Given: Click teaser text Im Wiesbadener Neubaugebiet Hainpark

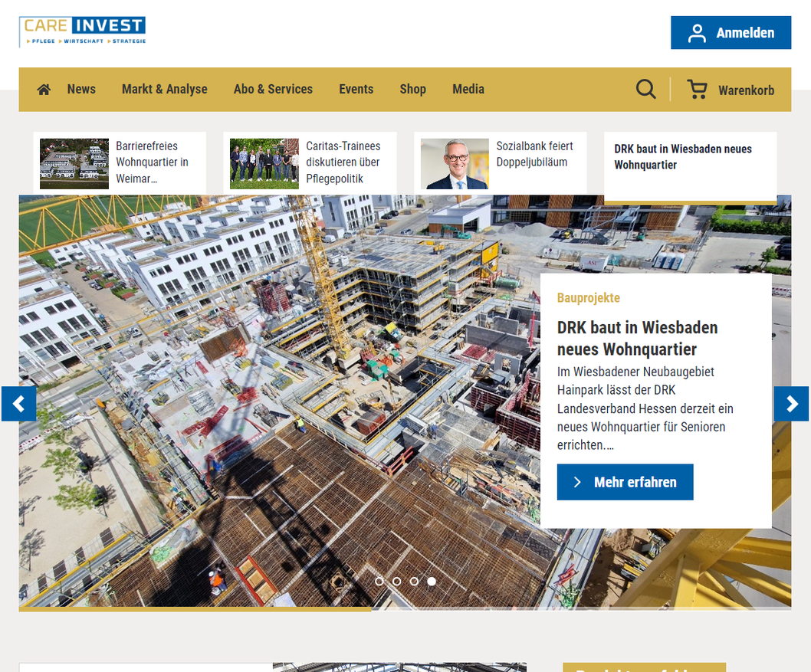Looking at the screenshot, I should (645, 408).
